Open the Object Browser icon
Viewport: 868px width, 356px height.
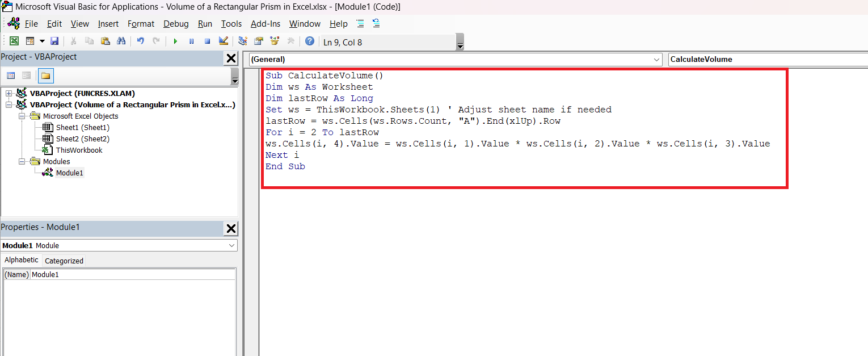(275, 41)
